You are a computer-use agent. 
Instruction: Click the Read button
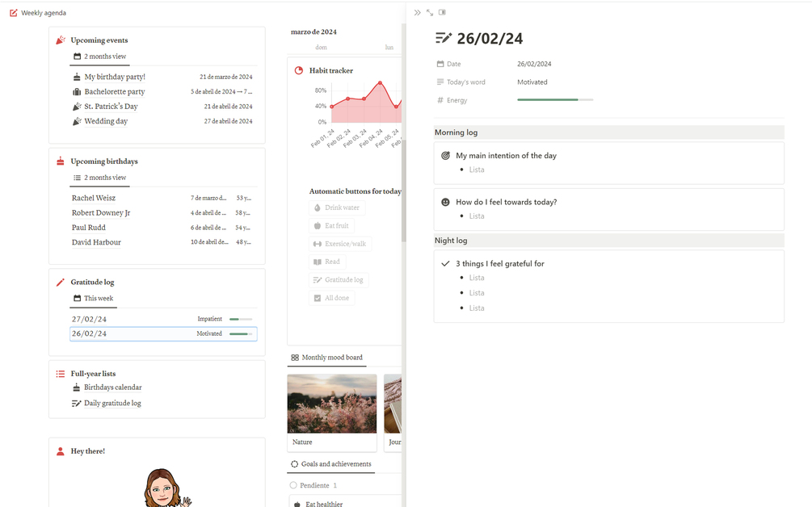pyautogui.click(x=327, y=262)
